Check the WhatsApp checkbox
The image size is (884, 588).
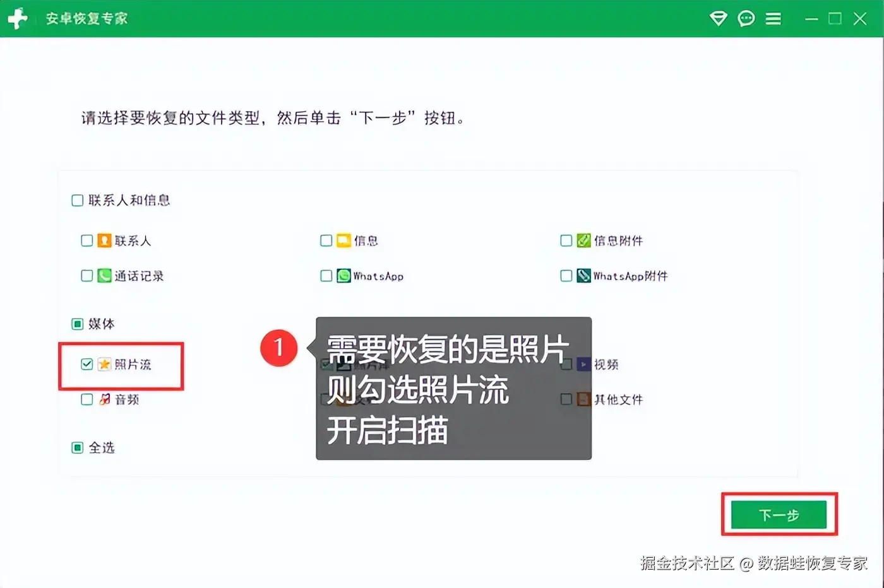[326, 276]
